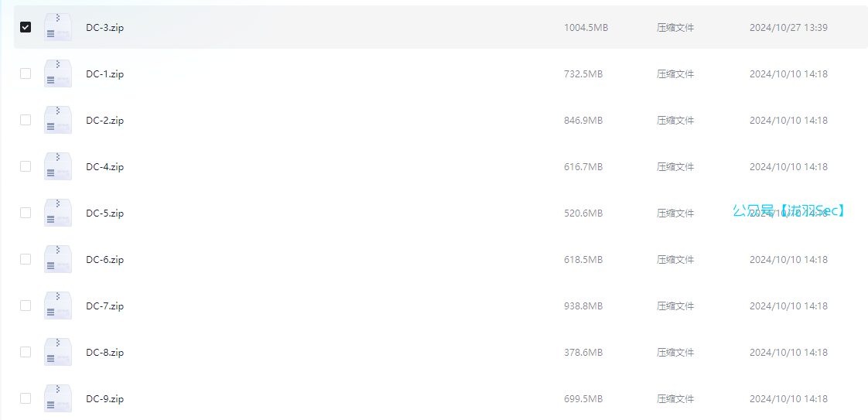Click the DC-5.zip file name

(104, 213)
